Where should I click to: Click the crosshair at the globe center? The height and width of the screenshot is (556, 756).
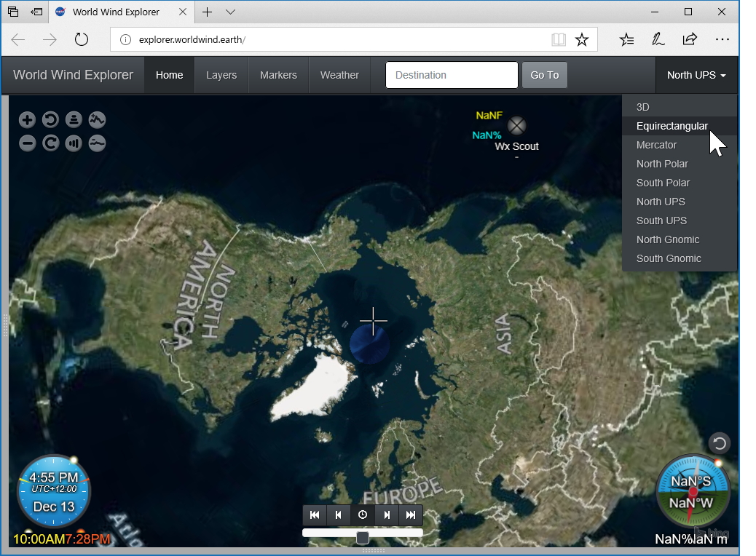[373, 320]
